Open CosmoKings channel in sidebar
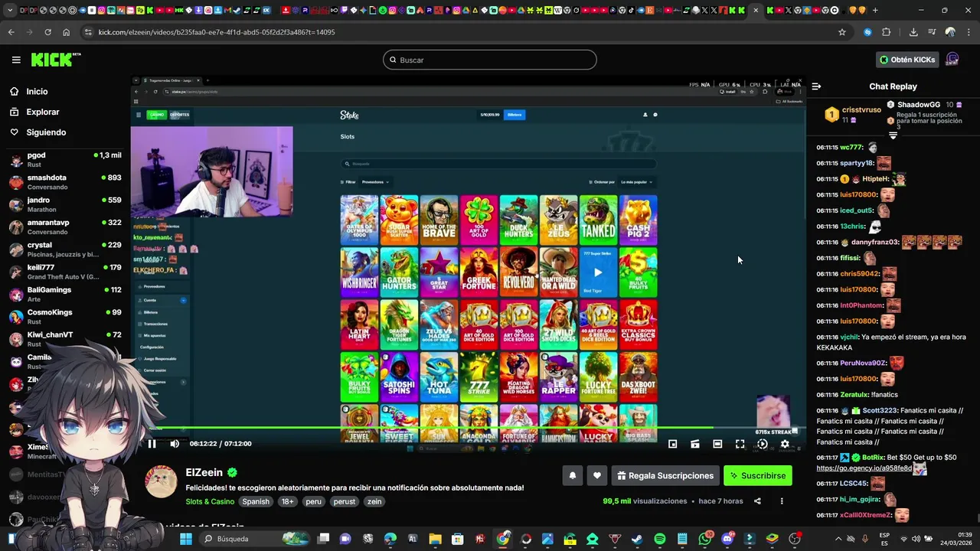 66,317
